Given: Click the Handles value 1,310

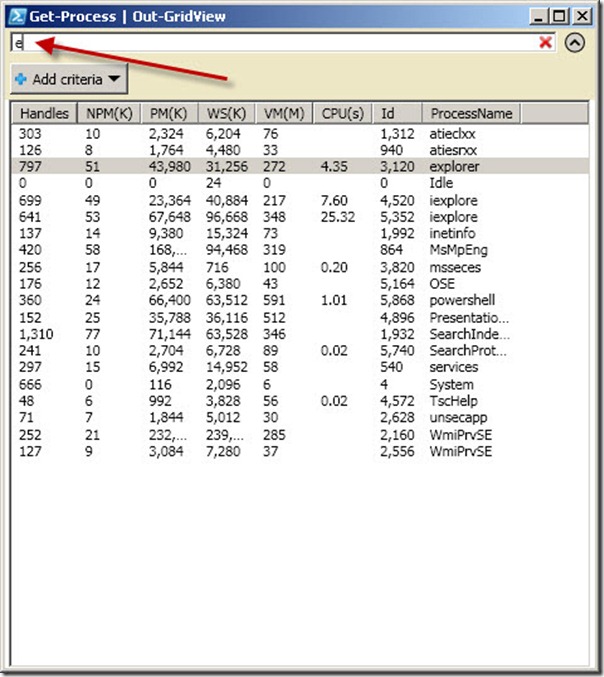Looking at the screenshot, I should (x=36, y=334).
